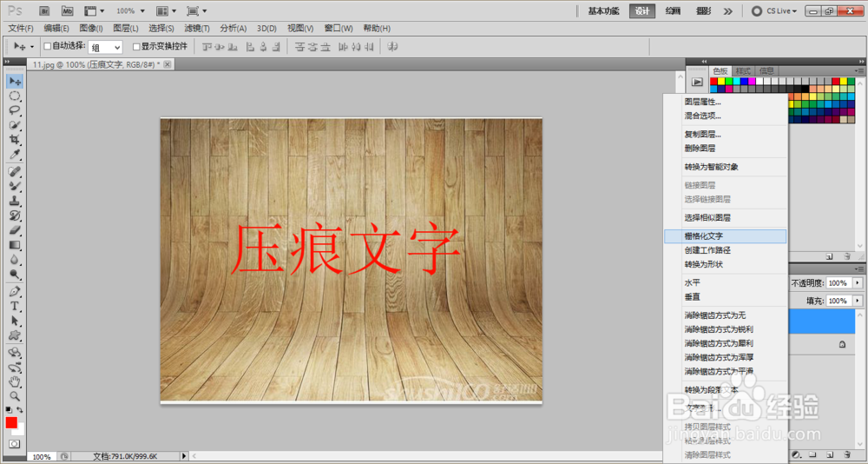
Task: Launch Mini Bridge from Mb icon
Action: tap(67, 10)
